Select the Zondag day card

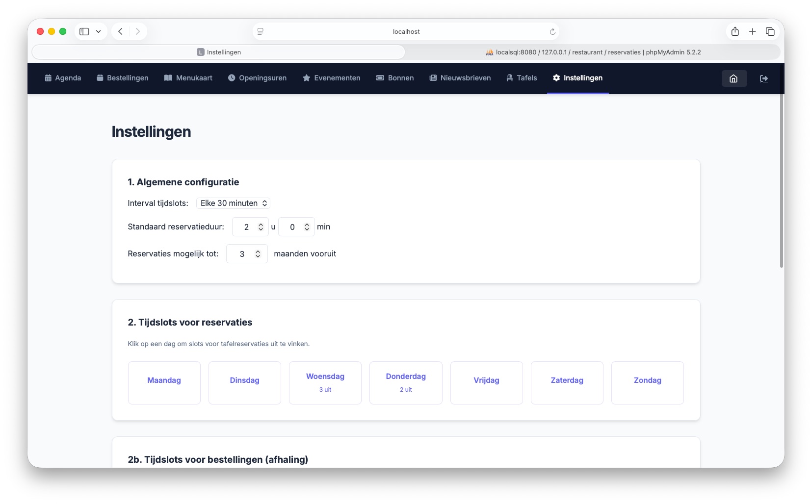point(648,383)
